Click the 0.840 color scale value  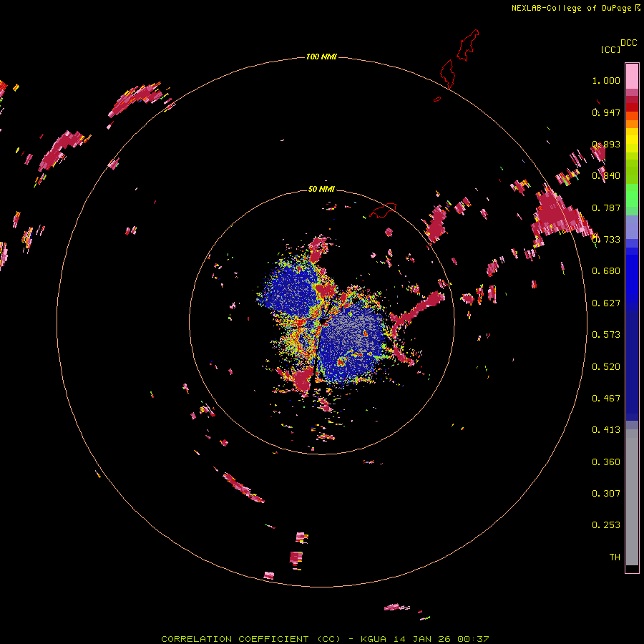tap(606, 176)
